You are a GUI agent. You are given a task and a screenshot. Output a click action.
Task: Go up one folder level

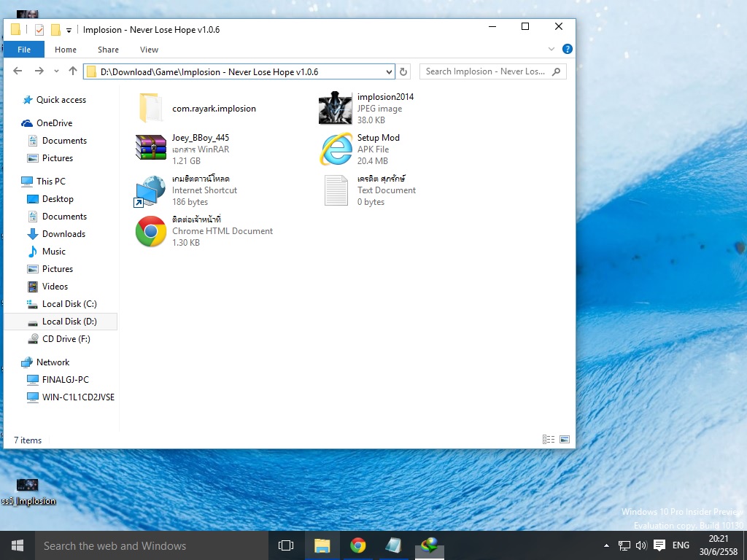click(73, 71)
